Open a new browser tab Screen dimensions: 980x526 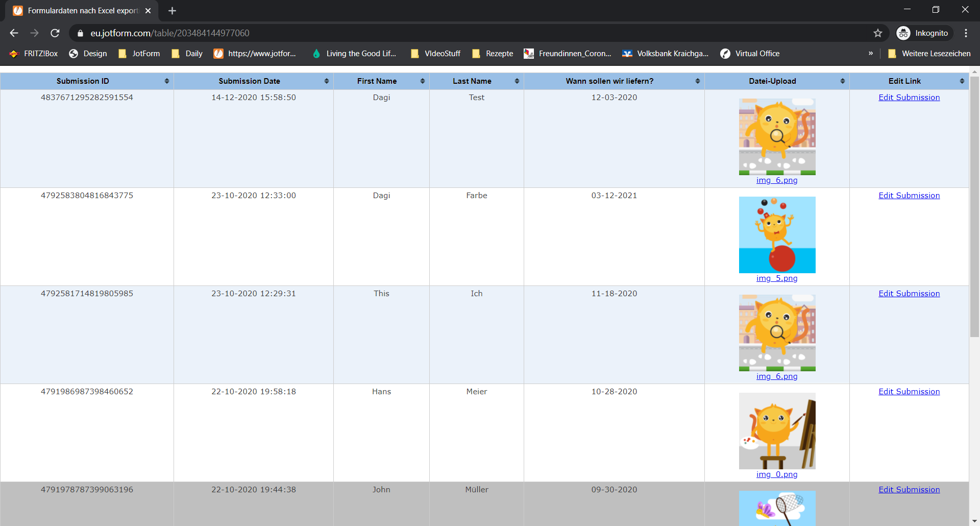point(172,11)
